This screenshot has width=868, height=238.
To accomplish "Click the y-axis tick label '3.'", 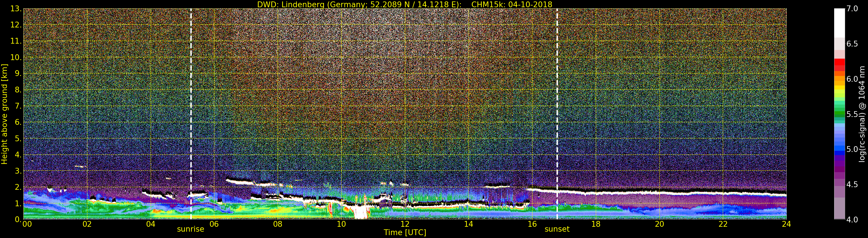I will [x=18, y=171].
